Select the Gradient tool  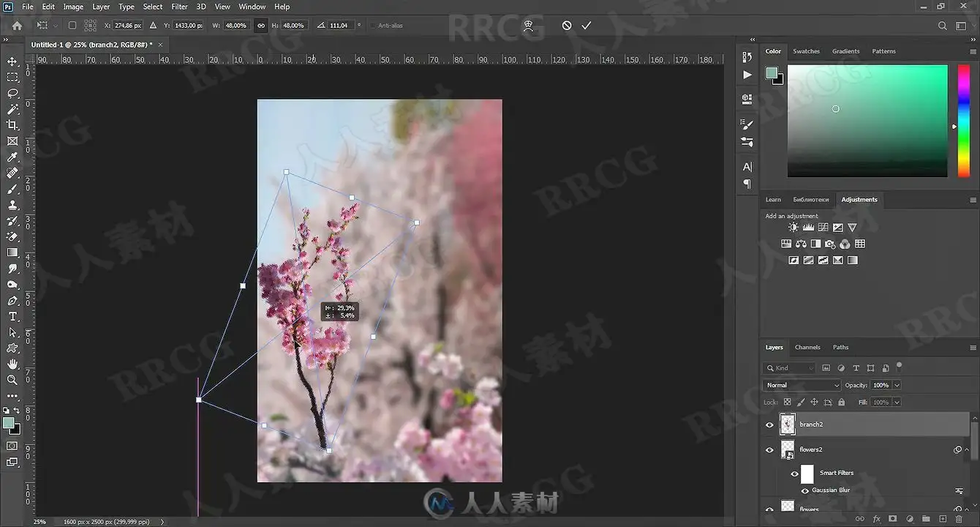[x=12, y=253]
